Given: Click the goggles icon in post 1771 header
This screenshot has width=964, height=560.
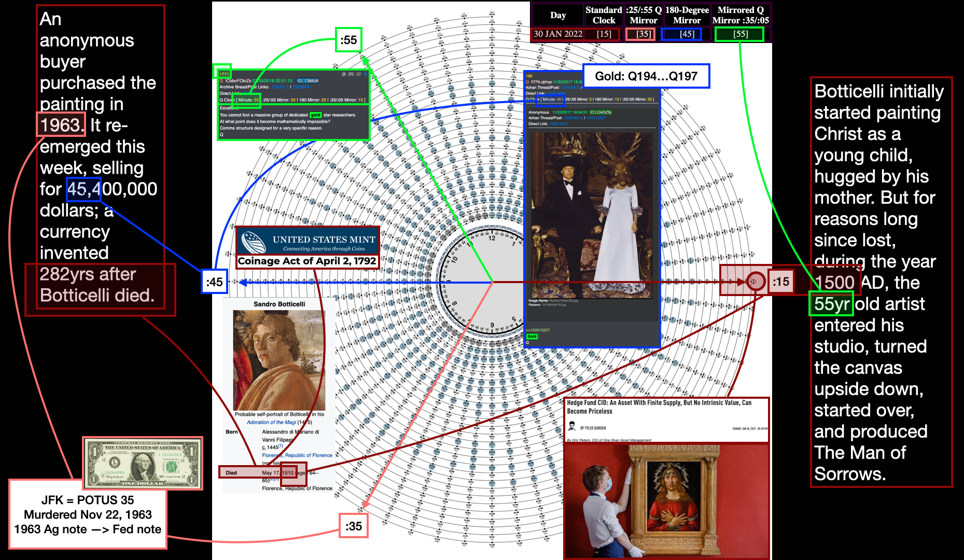Looking at the screenshot, I should [351, 74].
